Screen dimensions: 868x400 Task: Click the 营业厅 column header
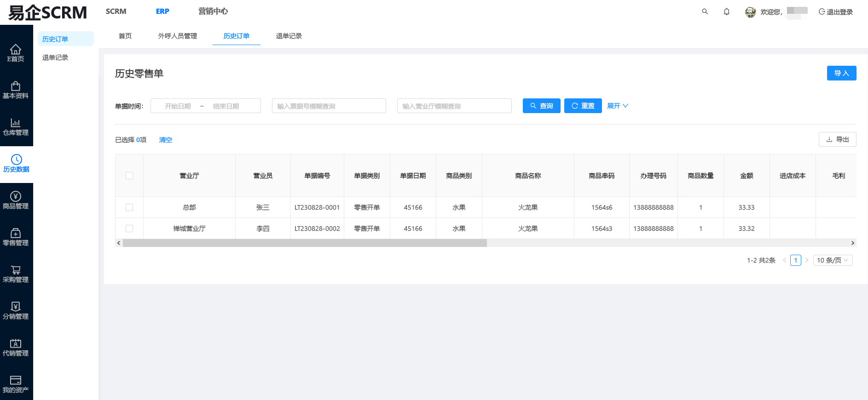(189, 176)
